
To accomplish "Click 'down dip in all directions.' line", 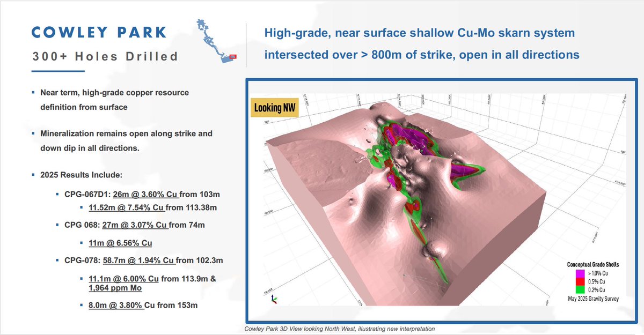I will coord(90,147).
